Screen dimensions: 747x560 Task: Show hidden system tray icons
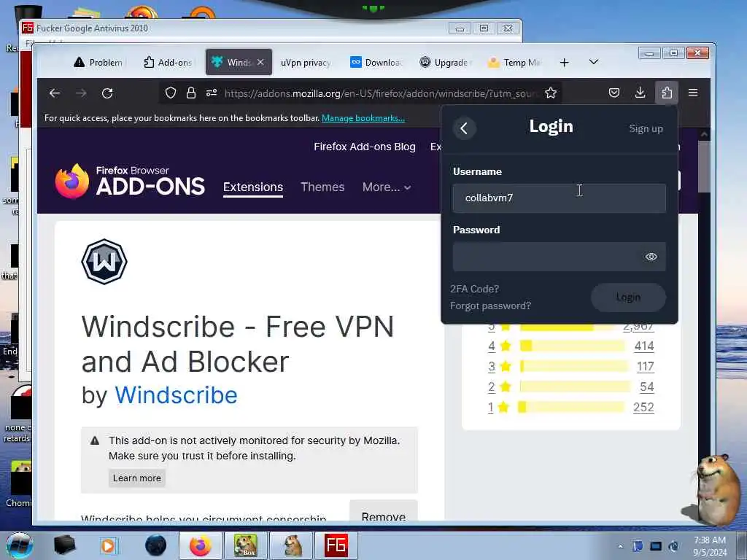pos(620,547)
